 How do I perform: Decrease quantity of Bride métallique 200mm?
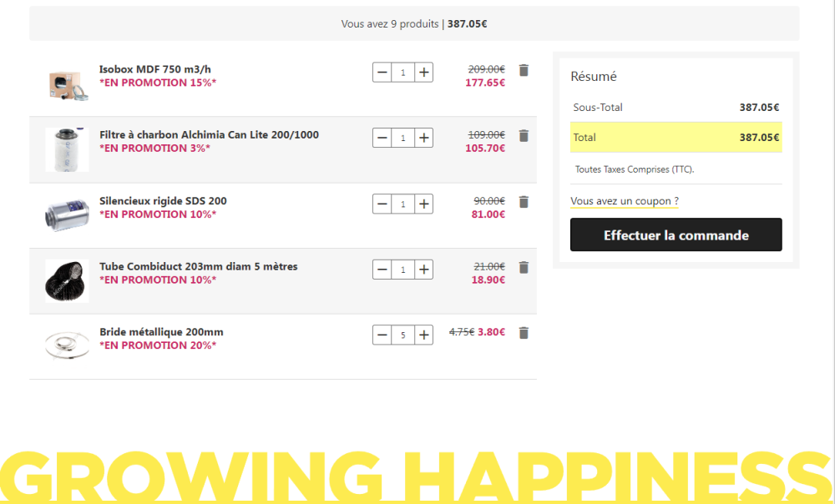(x=382, y=335)
